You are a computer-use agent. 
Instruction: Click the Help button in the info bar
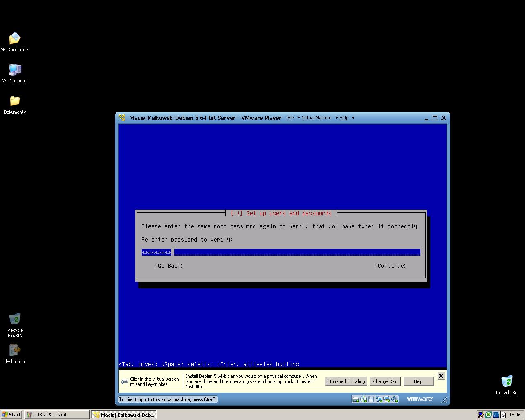[418, 381]
